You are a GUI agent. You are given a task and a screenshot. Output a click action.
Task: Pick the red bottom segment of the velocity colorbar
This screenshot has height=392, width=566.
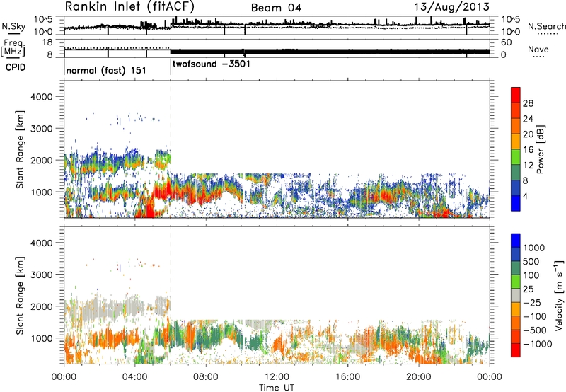516,350
